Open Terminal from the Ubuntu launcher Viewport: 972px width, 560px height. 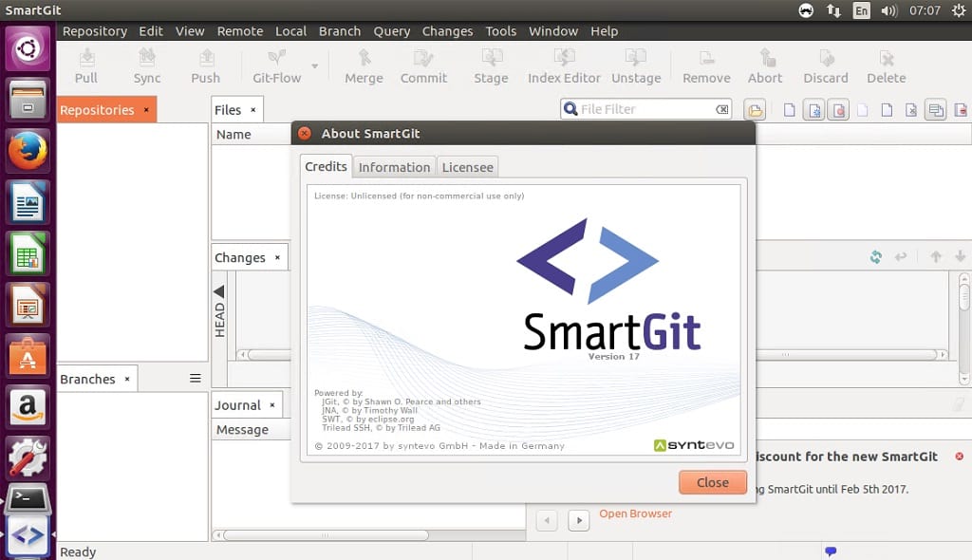pyautogui.click(x=28, y=498)
